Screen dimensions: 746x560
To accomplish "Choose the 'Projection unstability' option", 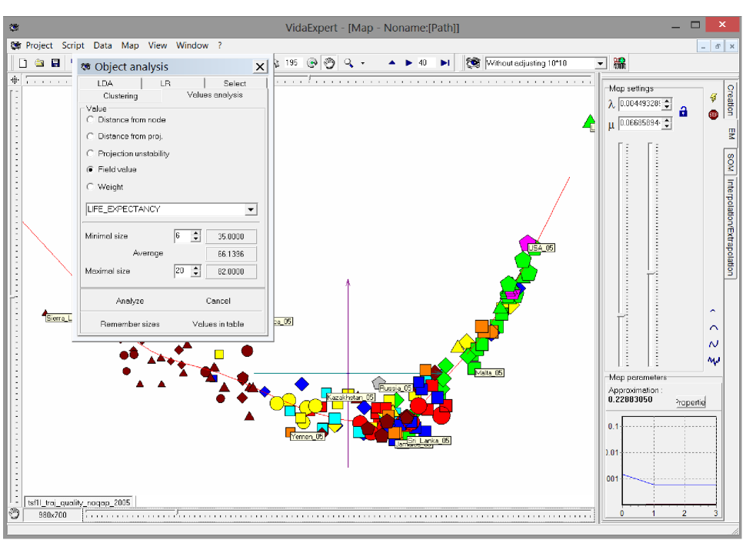I will click(92, 154).
